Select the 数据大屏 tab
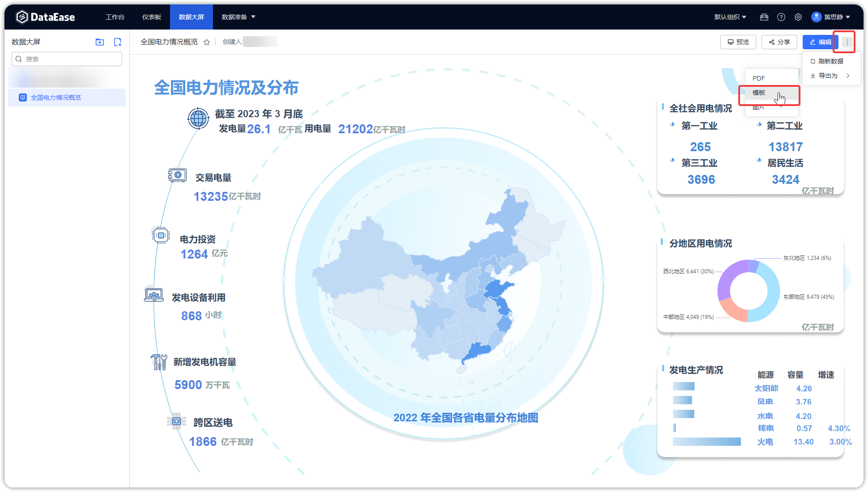Screen dimensions: 868x492 click(x=191, y=17)
